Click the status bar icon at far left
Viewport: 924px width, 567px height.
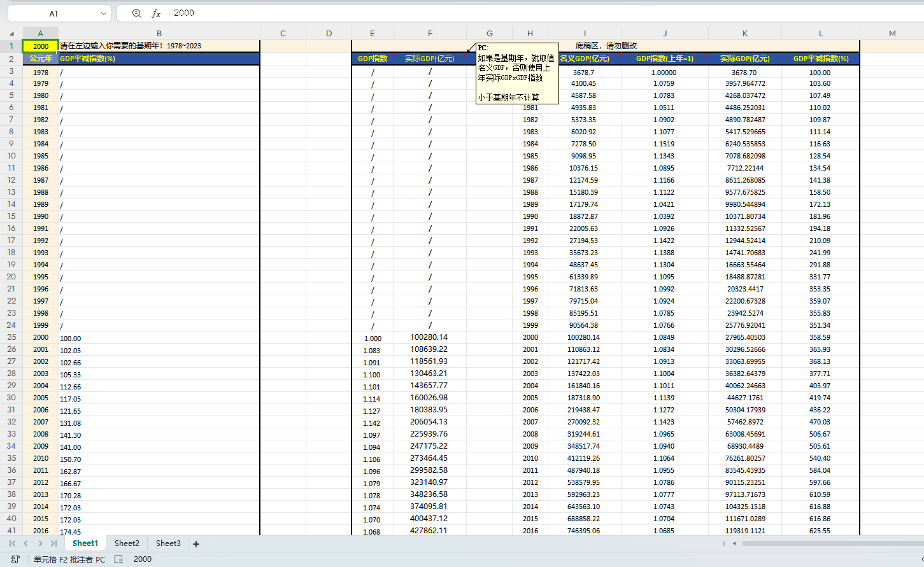point(15,559)
